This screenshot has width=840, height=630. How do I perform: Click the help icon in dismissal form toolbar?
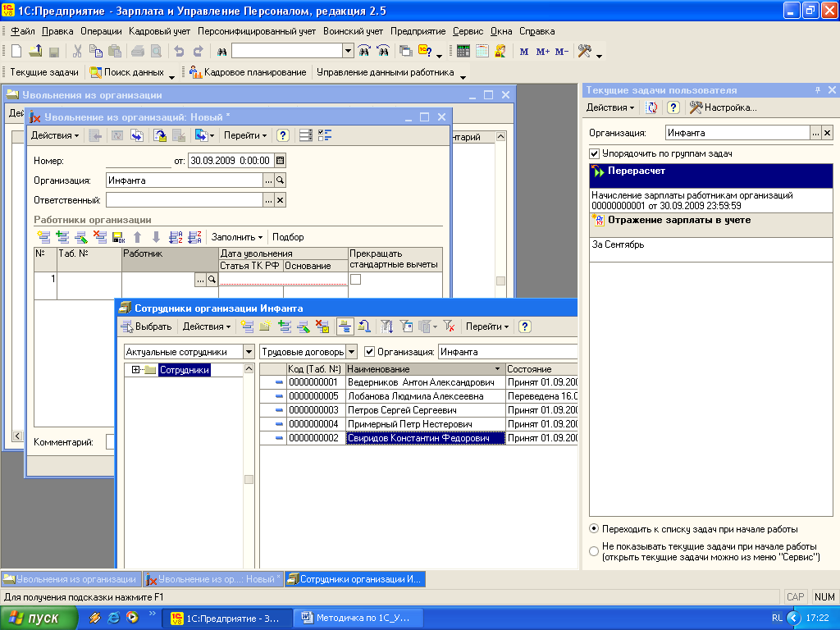(283, 135)
